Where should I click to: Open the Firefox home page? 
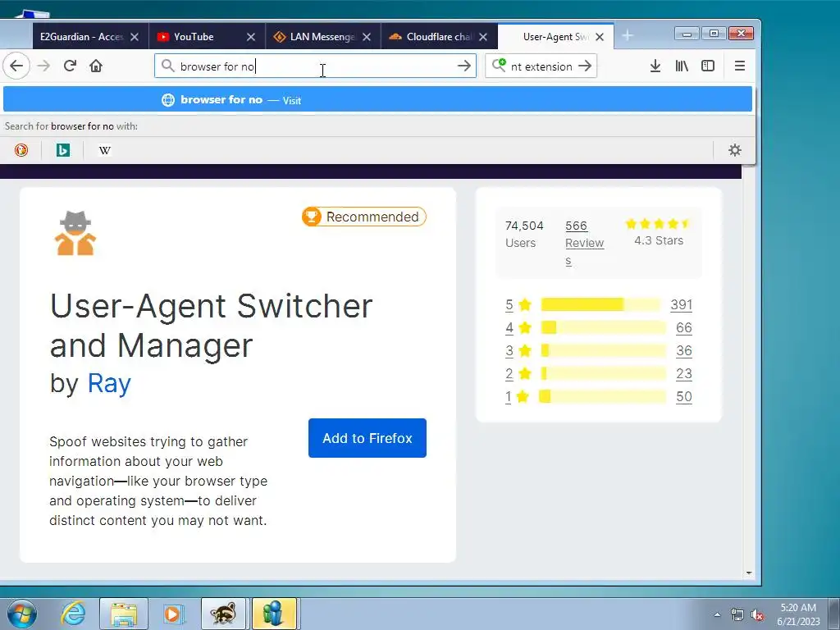click(96, 66)
